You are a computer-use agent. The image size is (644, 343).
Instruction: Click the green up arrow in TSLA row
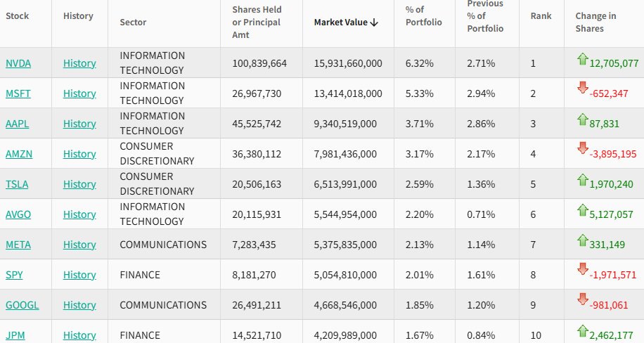(x=581, y=179)
